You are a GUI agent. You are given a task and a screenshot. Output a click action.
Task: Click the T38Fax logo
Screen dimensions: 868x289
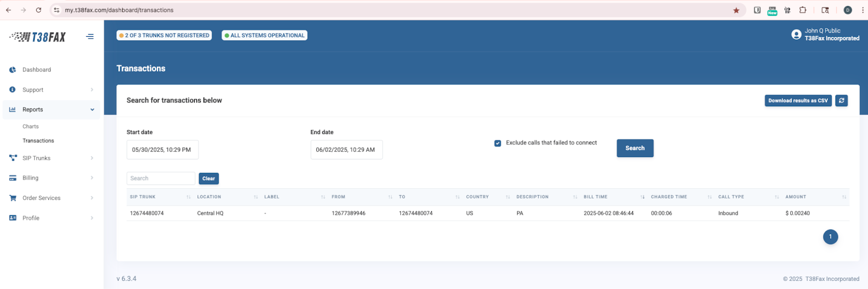pos(37,37)
